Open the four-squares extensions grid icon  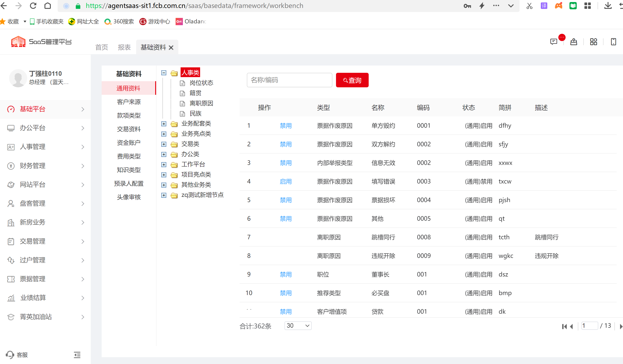(588, 6)
